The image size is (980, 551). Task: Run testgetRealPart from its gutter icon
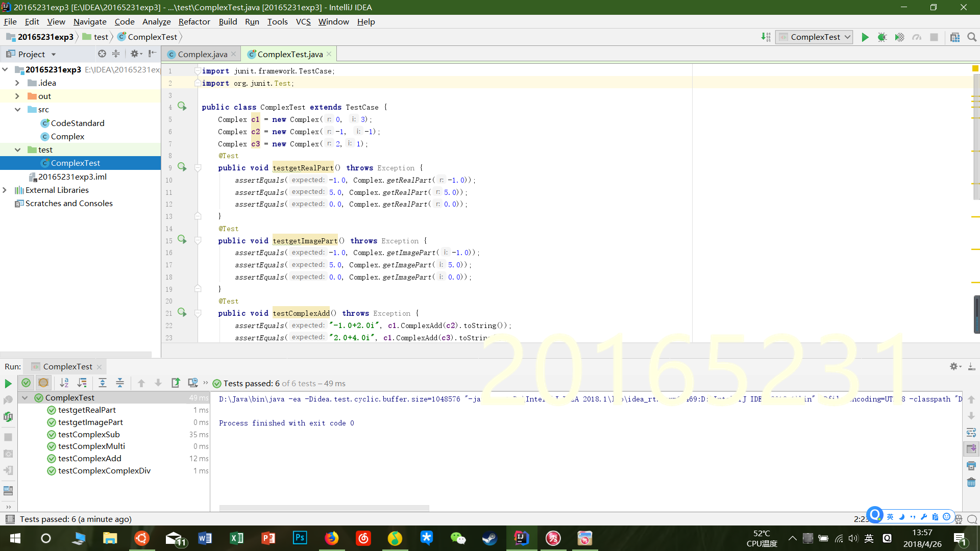click(182, 167)
